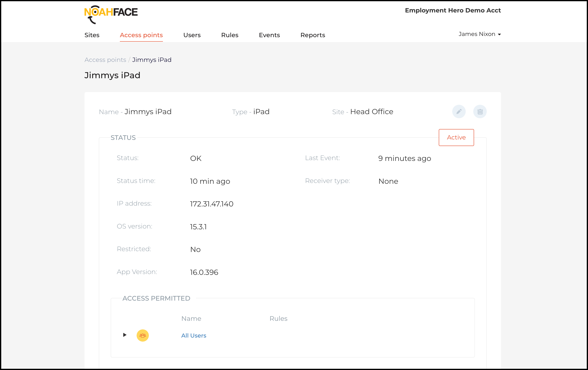This screenshot has height=370, width=588.
Task: Click the Head Office site name
Action: [371, 112]
